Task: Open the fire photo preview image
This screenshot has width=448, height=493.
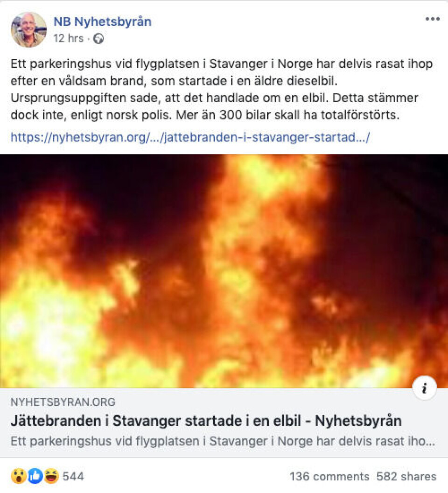Action: pos(224,271)
